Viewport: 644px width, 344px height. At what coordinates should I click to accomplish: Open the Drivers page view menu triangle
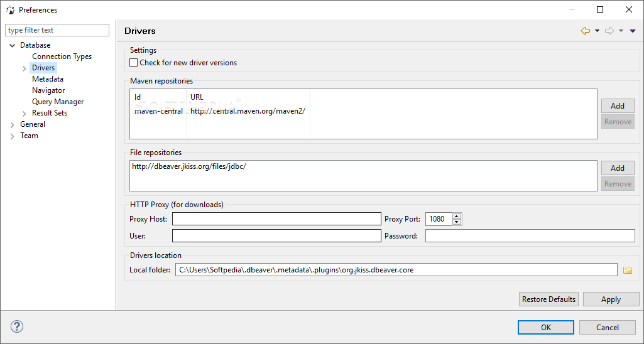click(633, 31)
